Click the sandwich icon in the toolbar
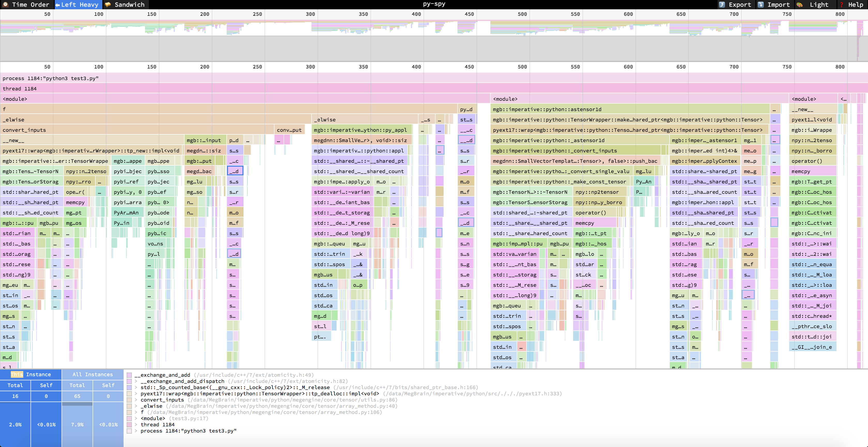Screen dimensions: 868x447 tap(108, 4)
